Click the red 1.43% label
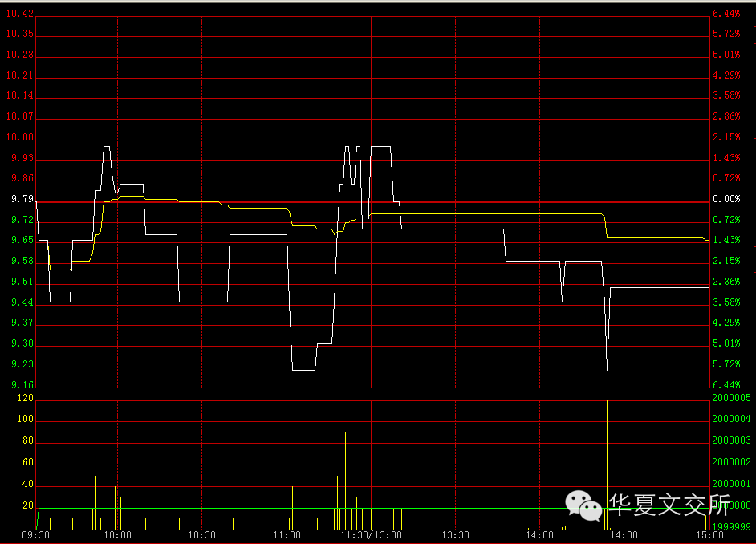Viewport: 756px width, 544px height. pos(726,158)
